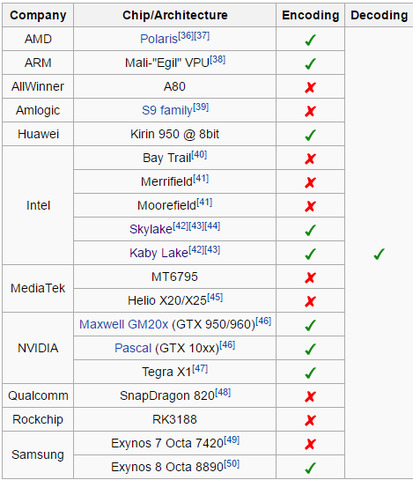Select the "Huawei" company cell

click(38, 134)
